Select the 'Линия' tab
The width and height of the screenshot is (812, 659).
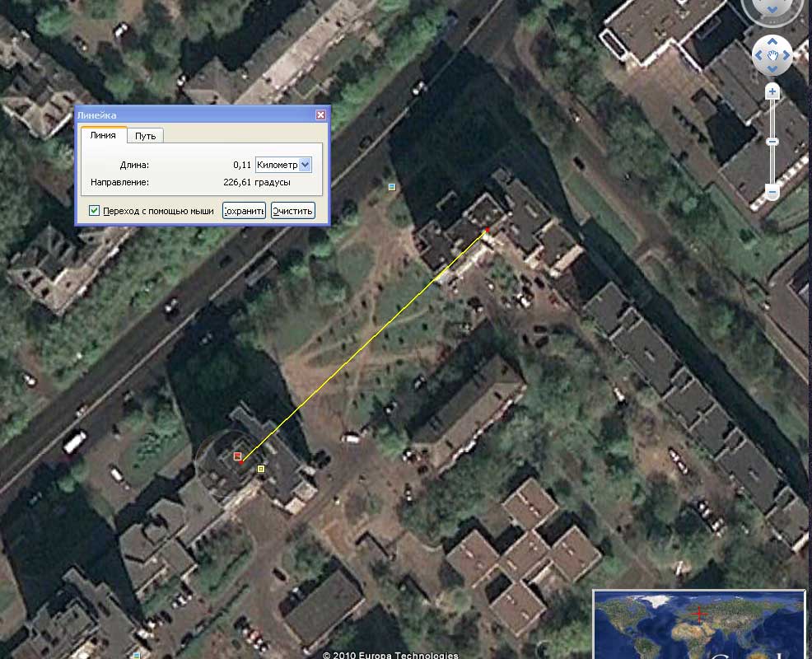102,135
